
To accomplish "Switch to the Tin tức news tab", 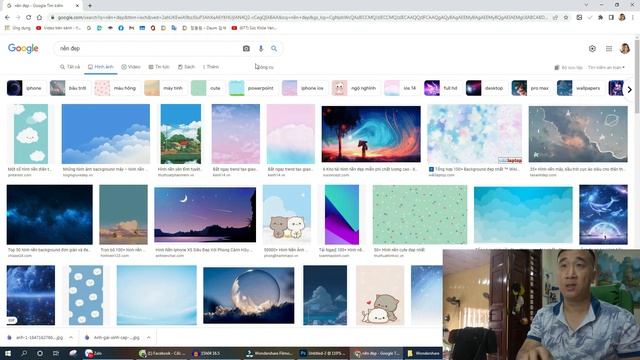I will (x=159, y=67).
